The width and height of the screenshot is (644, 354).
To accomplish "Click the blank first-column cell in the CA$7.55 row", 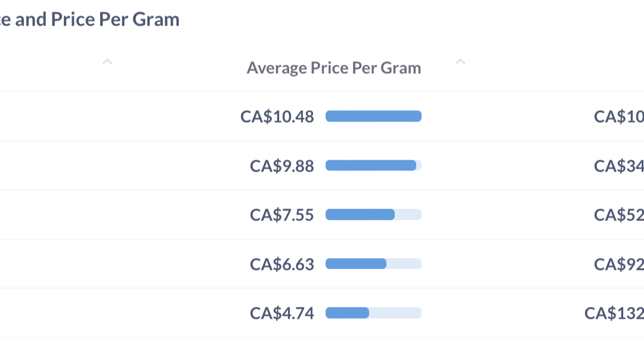I will pyautogui.click(x=89, y=215).
